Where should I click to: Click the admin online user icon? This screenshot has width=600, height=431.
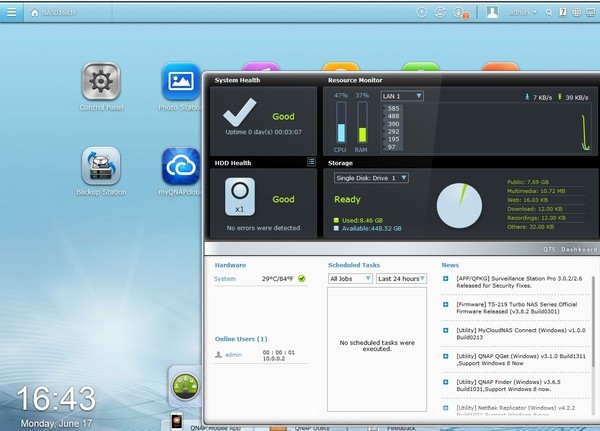(x=218, y=355)
